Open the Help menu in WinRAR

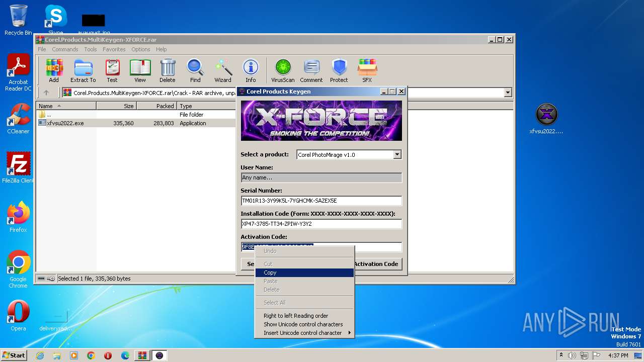click(x=162, y=49)
